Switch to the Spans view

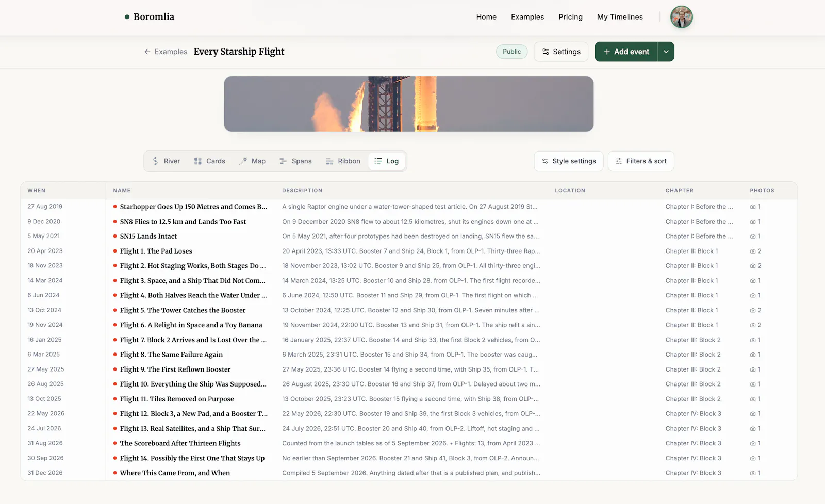tap(295, 161)
